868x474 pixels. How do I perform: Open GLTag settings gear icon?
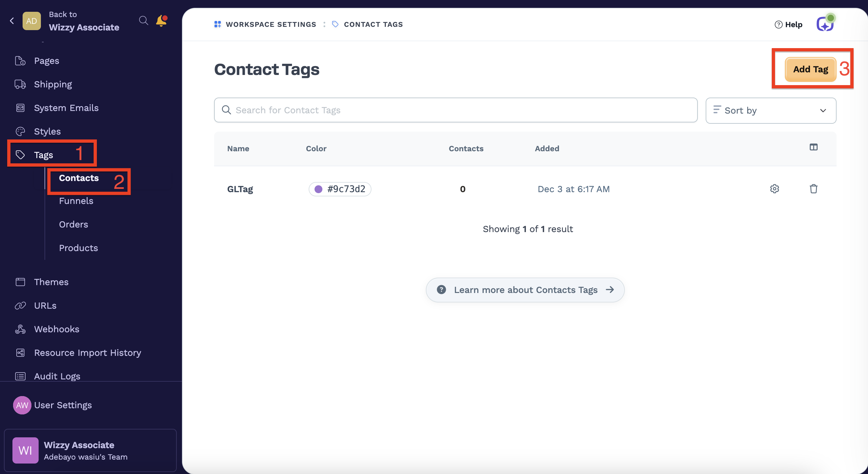(x=774, y=189)
